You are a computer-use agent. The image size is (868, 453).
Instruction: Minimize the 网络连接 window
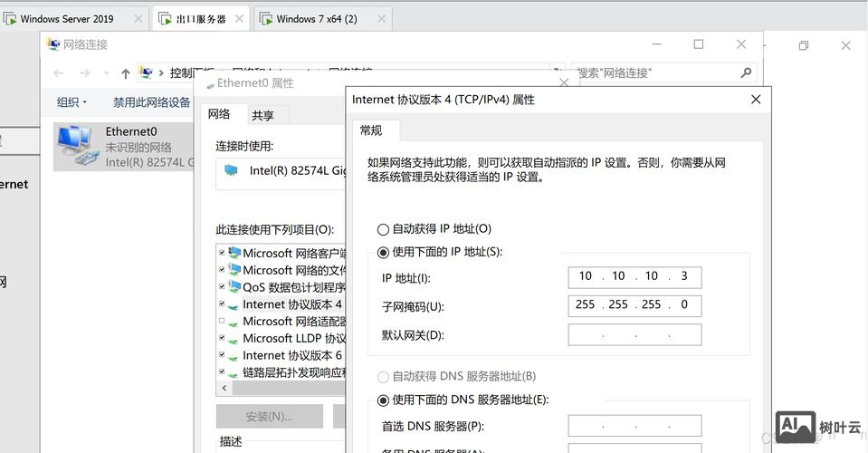656,44
